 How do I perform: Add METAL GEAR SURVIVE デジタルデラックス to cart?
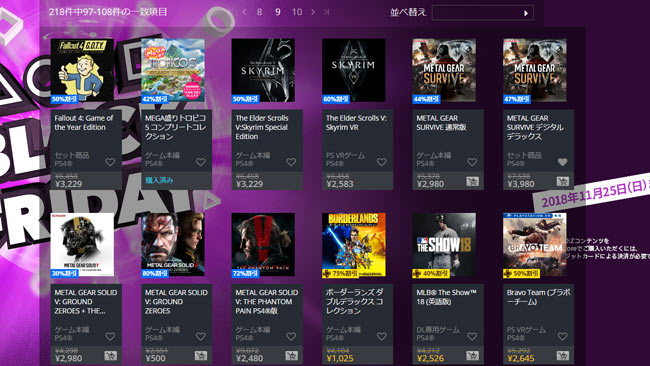point(563,181)
